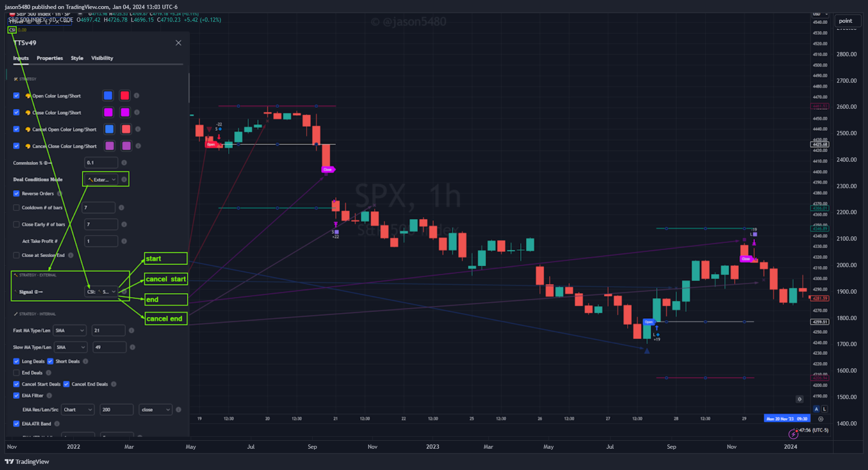
Task: Switch to the Inputs tab
Action: pos(21,58)
